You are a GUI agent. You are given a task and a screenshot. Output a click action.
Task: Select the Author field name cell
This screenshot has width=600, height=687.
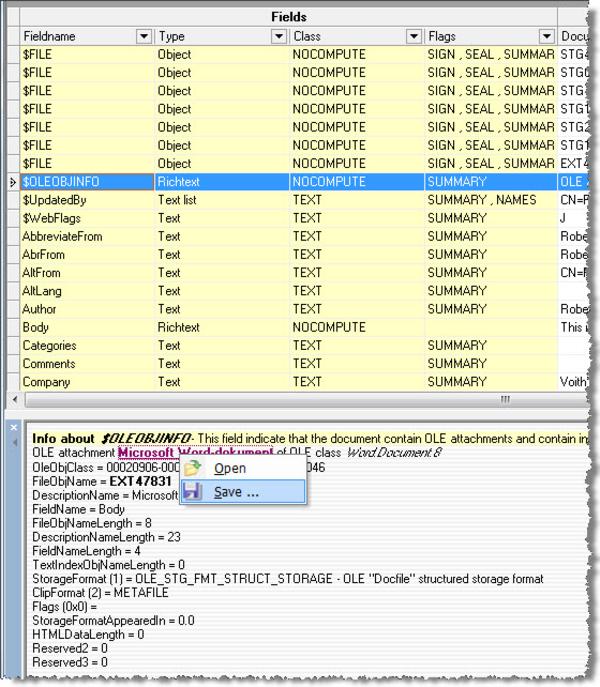coord(87,309)
